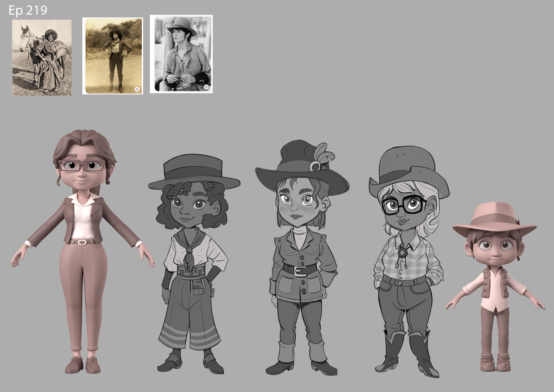The width and height of the screenshot is (554, 392).
Task: Click the lens search icon on the black-and-white hat portrait
Action: point(206,87)
